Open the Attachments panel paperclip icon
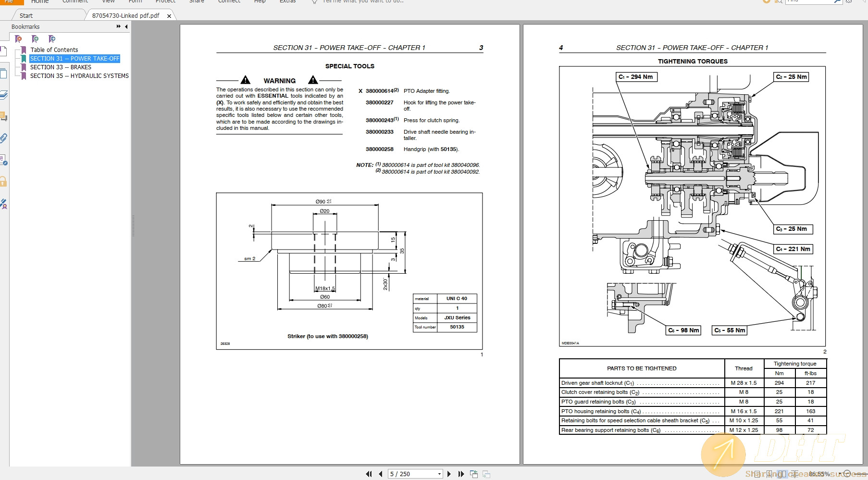The height and width of the screenshot is (480, 868). point(5,138)
